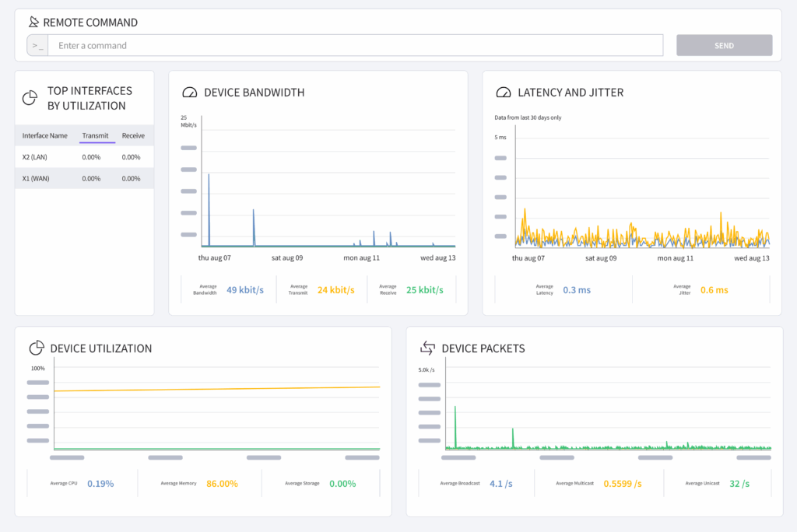
Task: Click the 86.00% average memory value
Action: [222, 484]
